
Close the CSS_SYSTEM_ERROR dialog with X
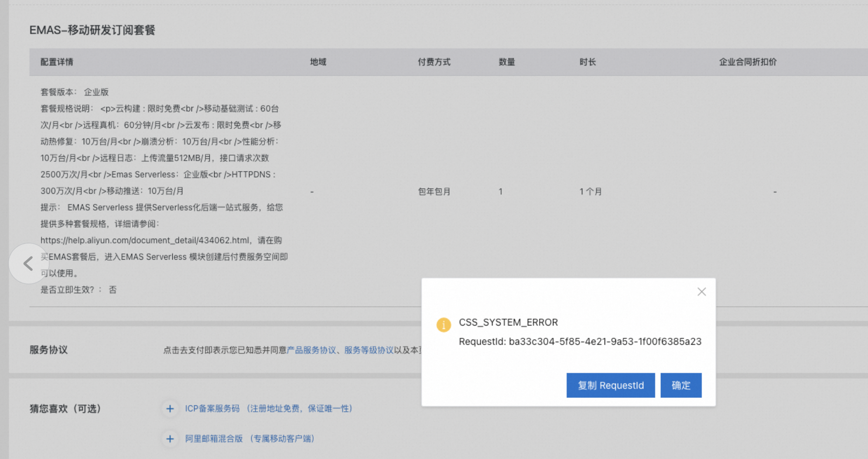701,292
